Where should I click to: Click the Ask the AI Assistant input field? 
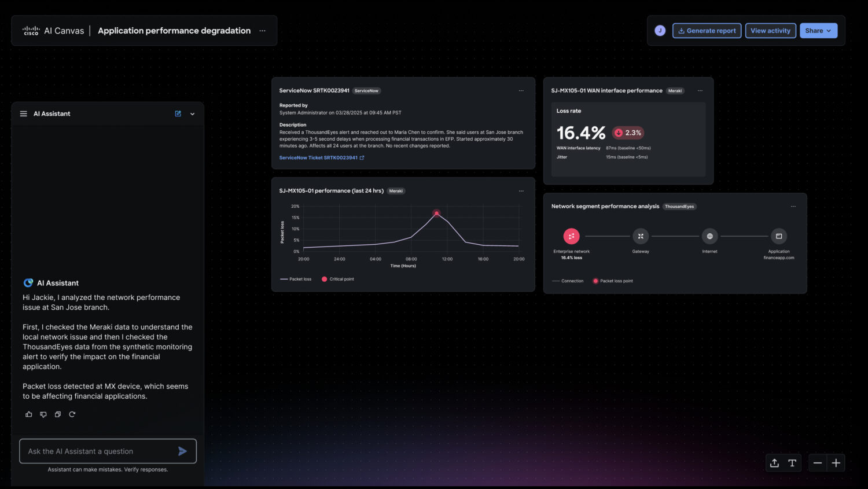(x=98, y=451)
